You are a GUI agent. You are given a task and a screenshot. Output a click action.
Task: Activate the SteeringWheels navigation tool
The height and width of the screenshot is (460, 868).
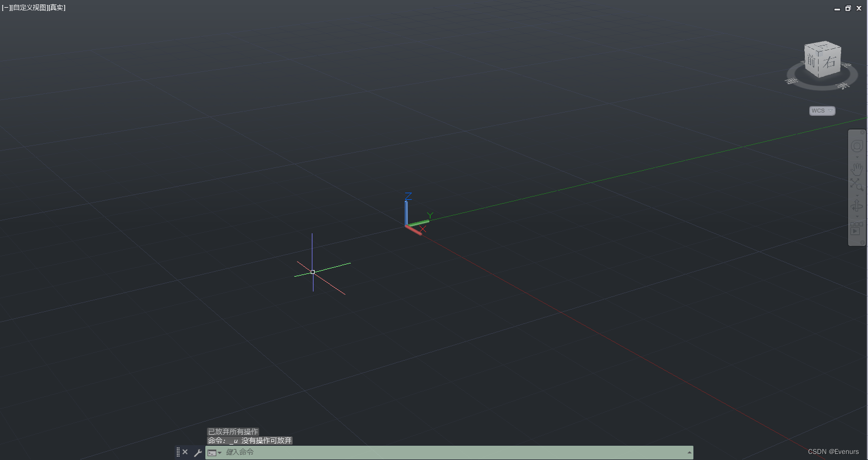pyautogui.click(x=857, y=145)
